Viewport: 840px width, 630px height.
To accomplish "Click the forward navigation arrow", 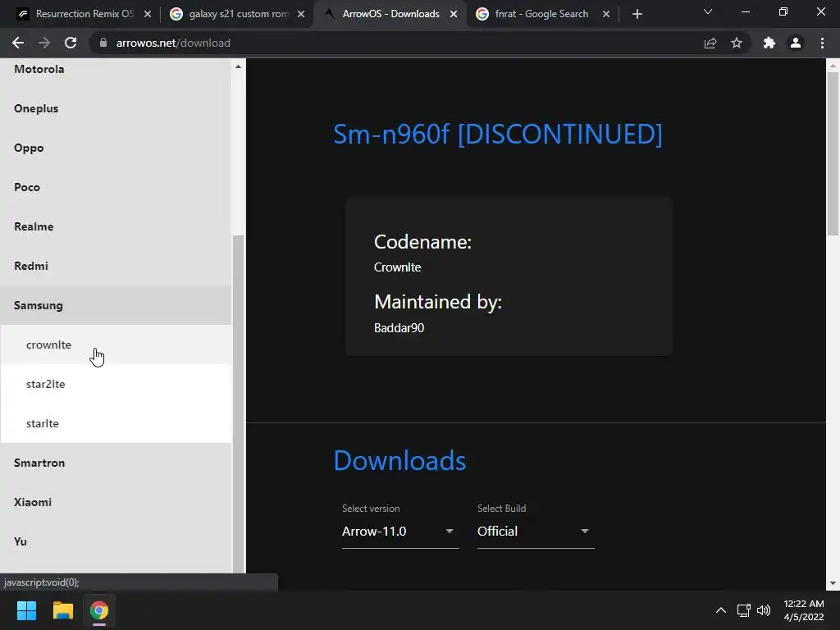I will 44,43.
